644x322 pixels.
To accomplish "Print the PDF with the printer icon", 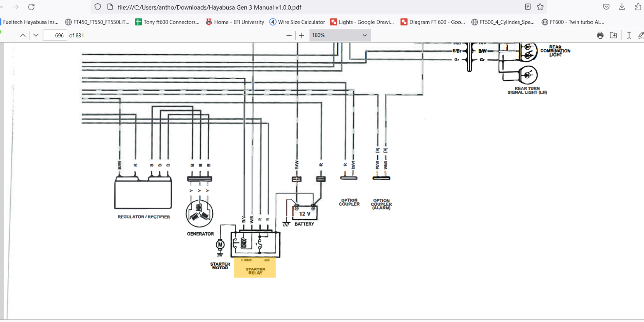I will tap(600, 35).
